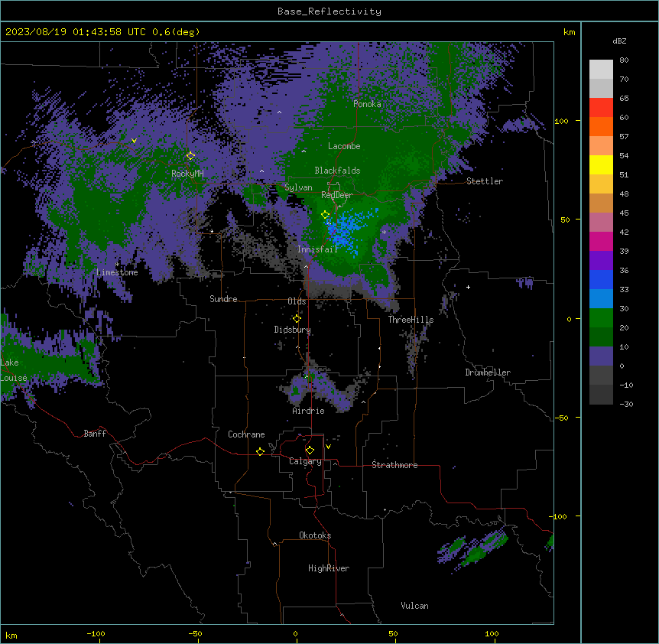Click the Didsbury city label
This screenshot has height=644, width=659.
[292, 330]
